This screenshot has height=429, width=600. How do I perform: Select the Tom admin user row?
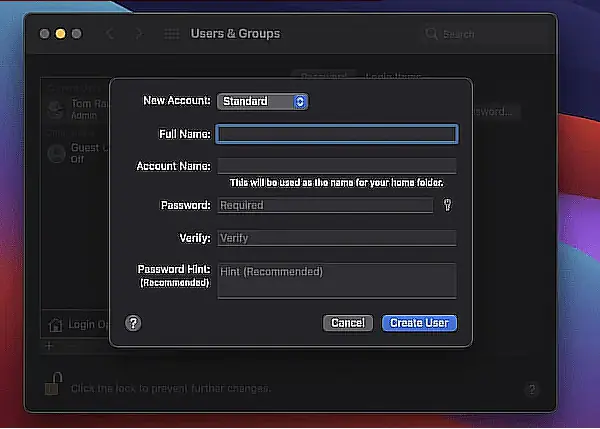tap(75, 109)
